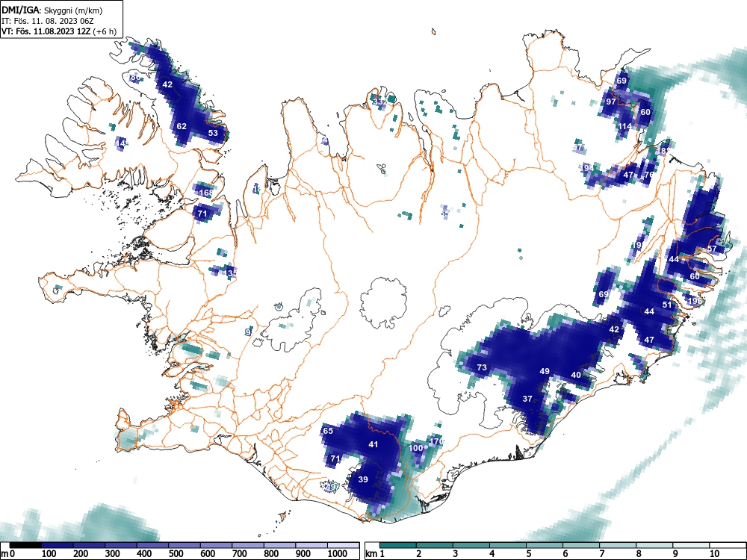
Task: Click the visibility value 76 on the map
Action: click(x=649, y=175)
